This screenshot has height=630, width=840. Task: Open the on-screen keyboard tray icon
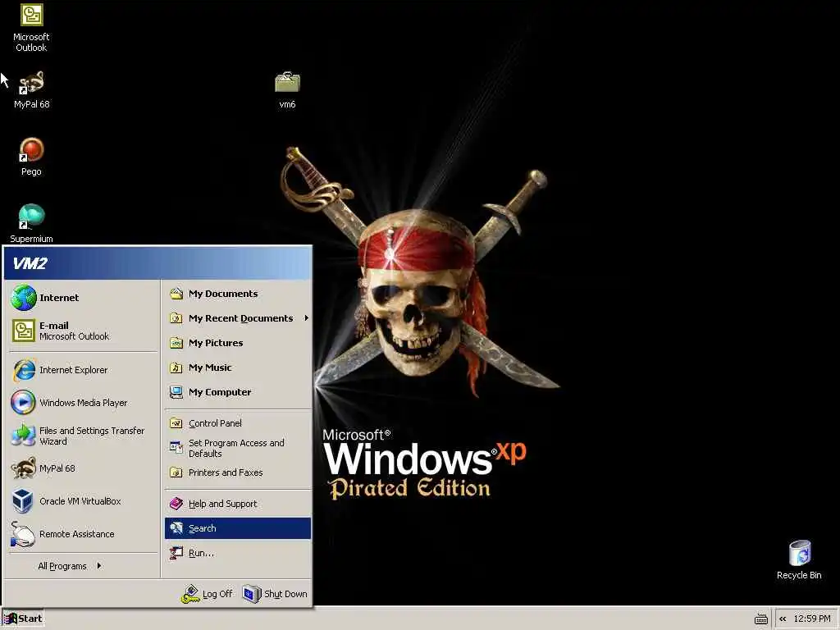(760, 619)
